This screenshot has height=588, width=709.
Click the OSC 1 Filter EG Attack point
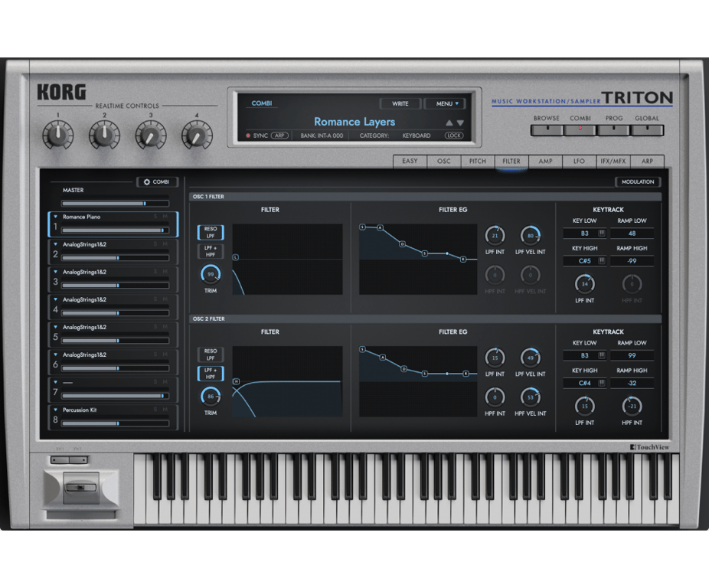[381, 227]
